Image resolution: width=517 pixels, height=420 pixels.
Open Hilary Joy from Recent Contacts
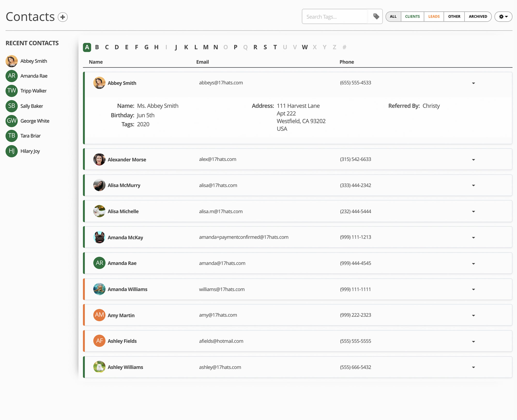30,151
